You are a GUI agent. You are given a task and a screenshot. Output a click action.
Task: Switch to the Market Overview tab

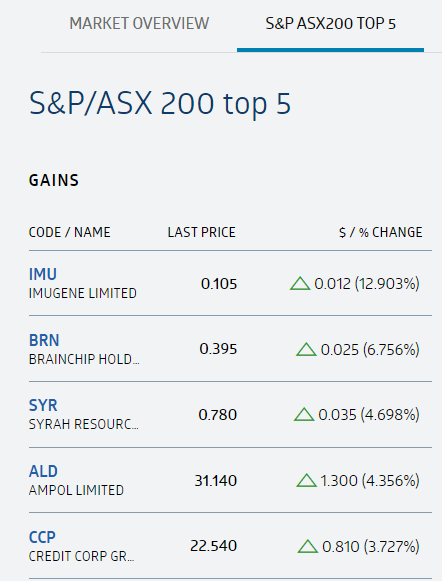pyautogui.click(x=139, y=24)
